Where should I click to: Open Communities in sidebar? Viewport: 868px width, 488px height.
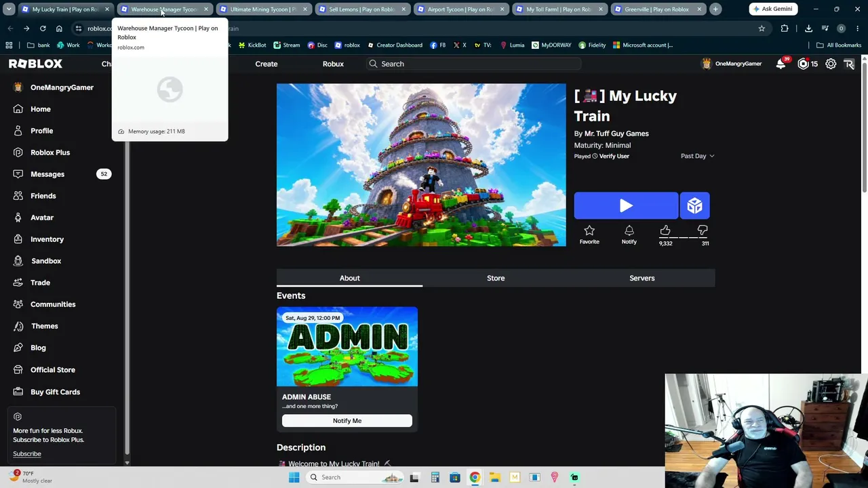(x=53, y=304)
